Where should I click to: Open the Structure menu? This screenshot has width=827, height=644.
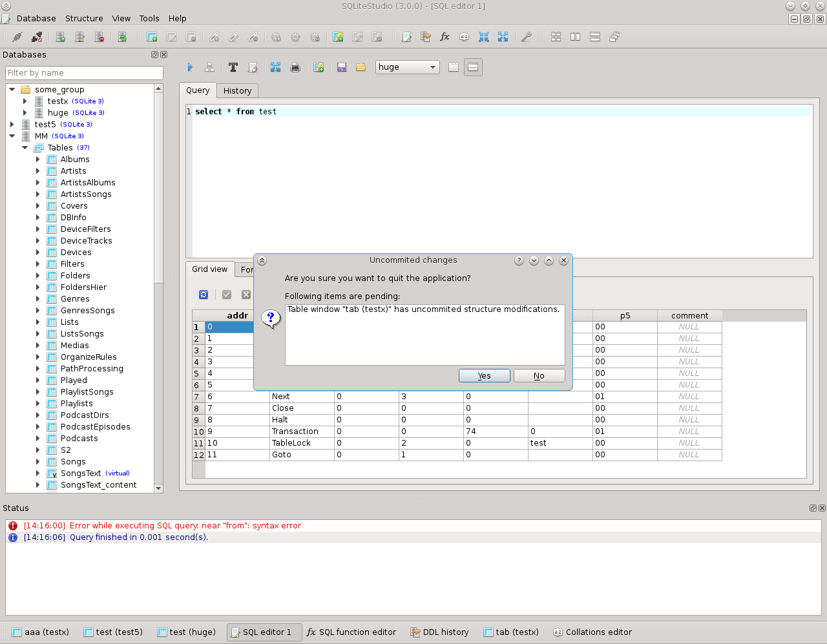[x=84, y=19]
